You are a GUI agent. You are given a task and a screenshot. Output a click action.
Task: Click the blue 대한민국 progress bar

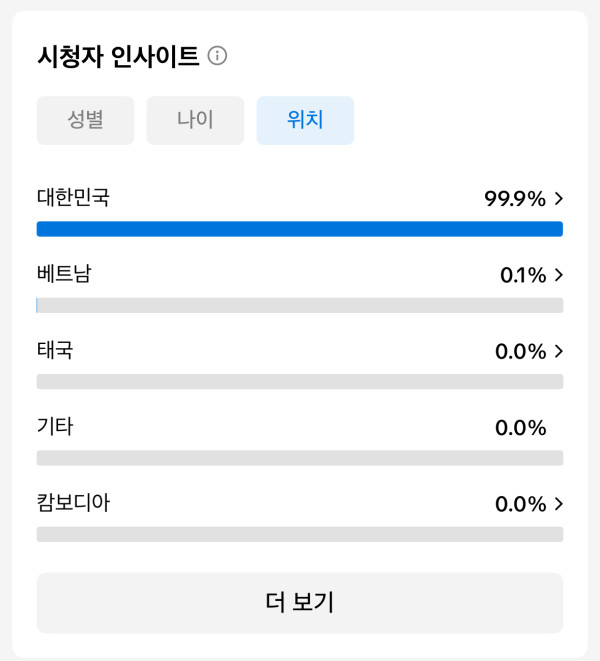click(300, 229)
